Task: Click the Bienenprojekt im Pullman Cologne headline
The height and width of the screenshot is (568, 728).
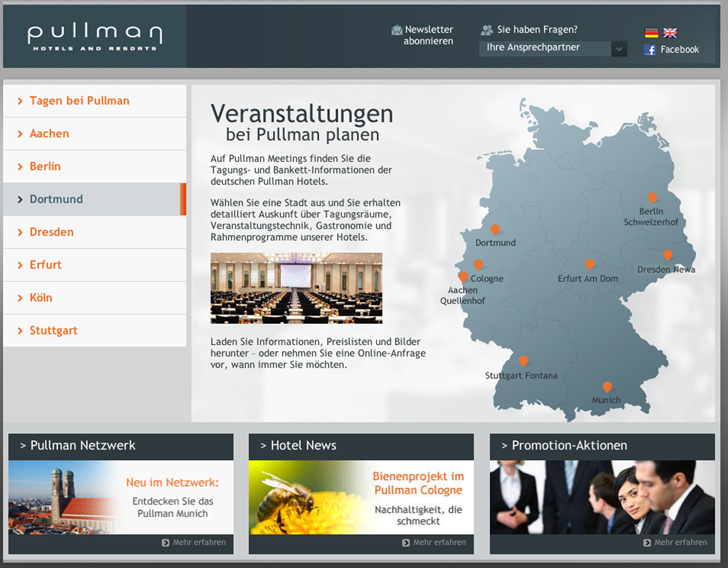Action: pos(418,483)
